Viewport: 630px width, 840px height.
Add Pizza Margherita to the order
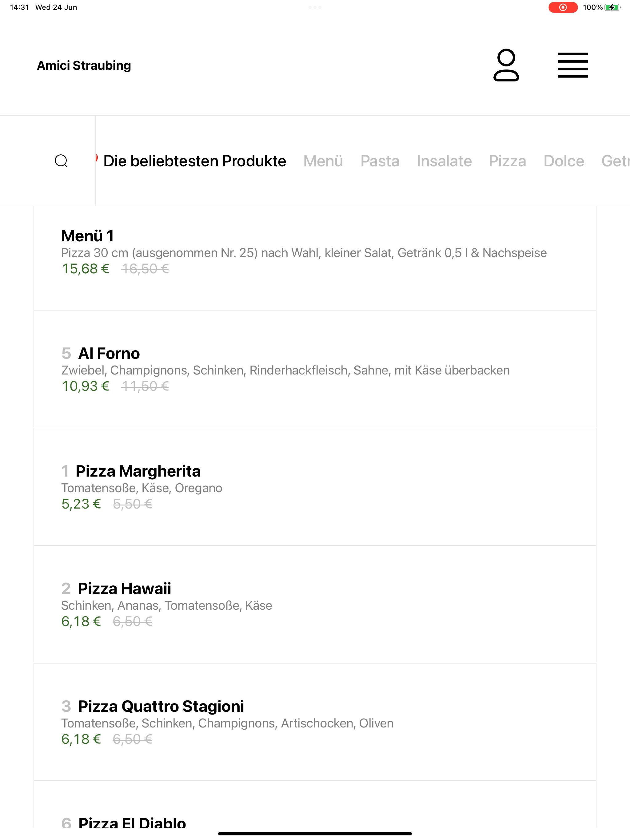tap(315, 487)
